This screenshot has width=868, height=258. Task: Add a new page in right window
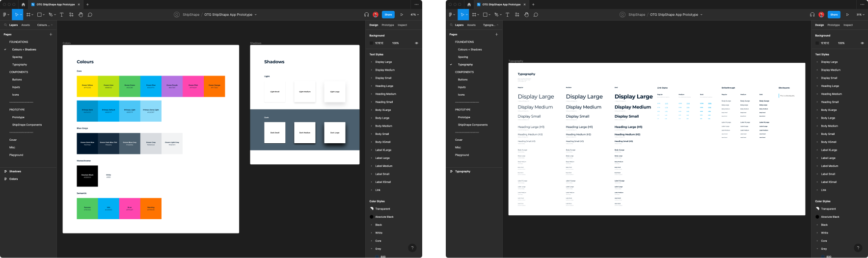496,34
